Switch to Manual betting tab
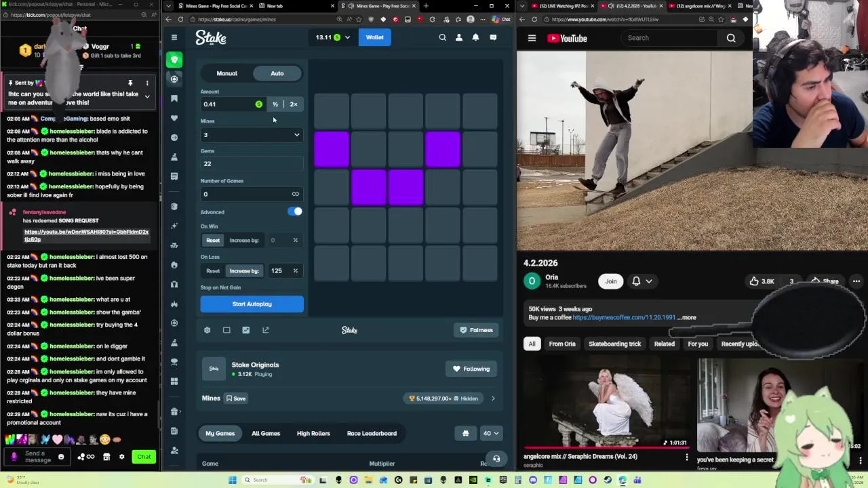This screenshot has width=868, height=488. [x=226, y=73]
